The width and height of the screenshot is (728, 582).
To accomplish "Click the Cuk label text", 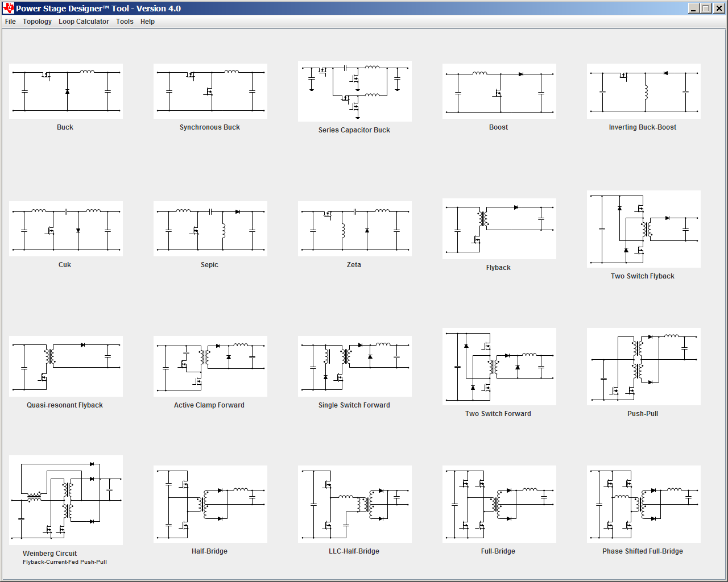I will (65, 265).
